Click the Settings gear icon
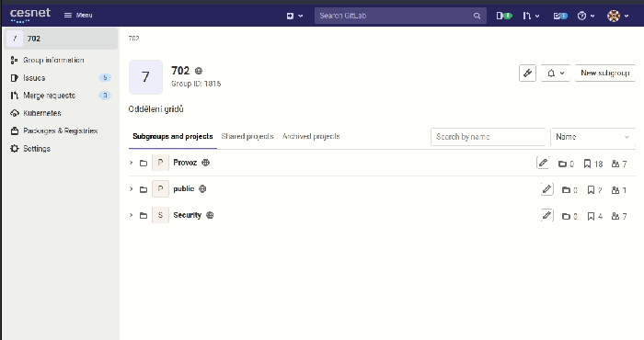 [15, 149]
